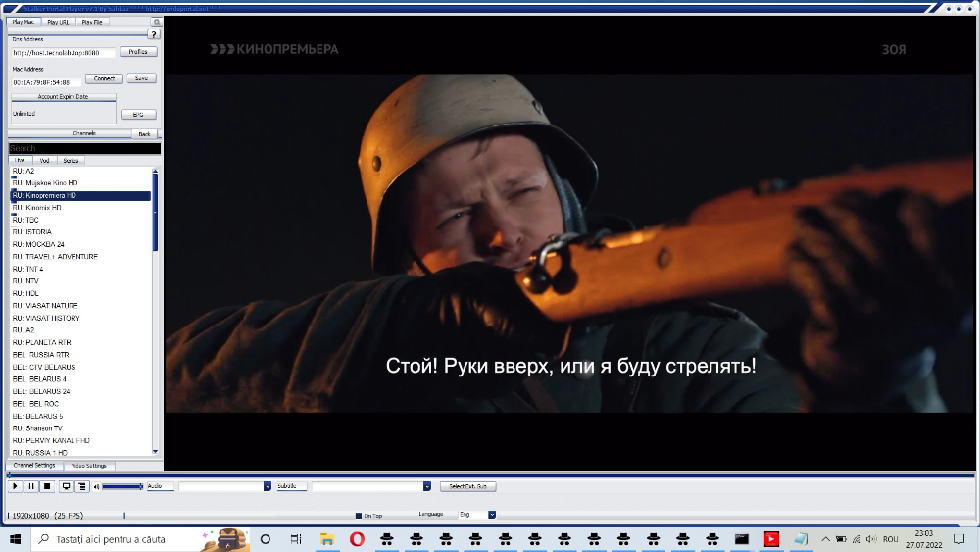This screenshot has width=980, height=552.
Task: Click Select Ext. Sub button
Action: 468,486
